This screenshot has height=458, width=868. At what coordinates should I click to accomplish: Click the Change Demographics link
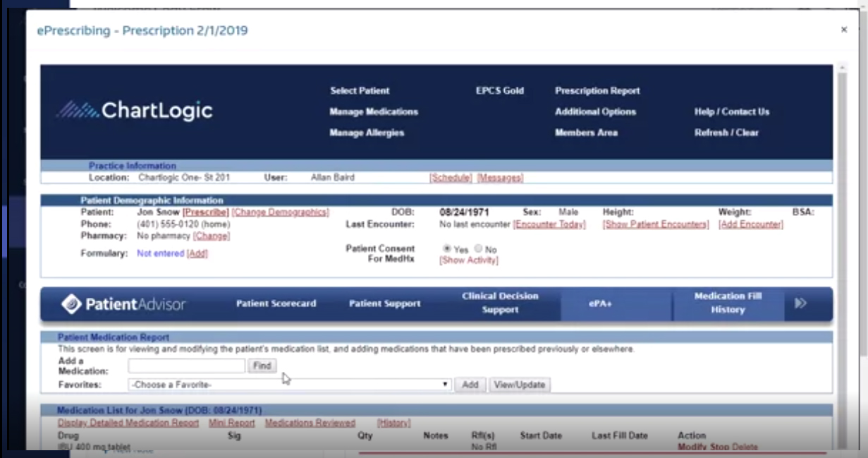tap(280, 212)
